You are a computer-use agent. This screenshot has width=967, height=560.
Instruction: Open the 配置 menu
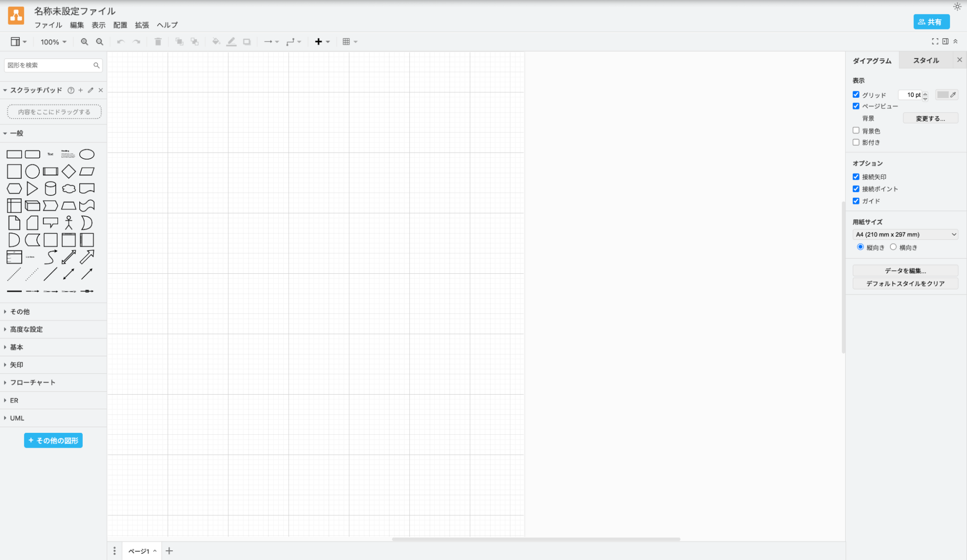point(120,25)
